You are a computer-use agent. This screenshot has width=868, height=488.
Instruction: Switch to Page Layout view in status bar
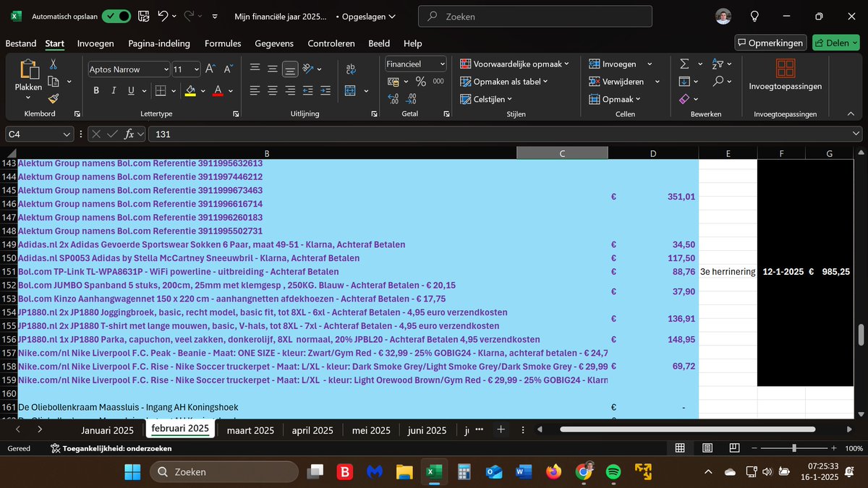[707, 448]
